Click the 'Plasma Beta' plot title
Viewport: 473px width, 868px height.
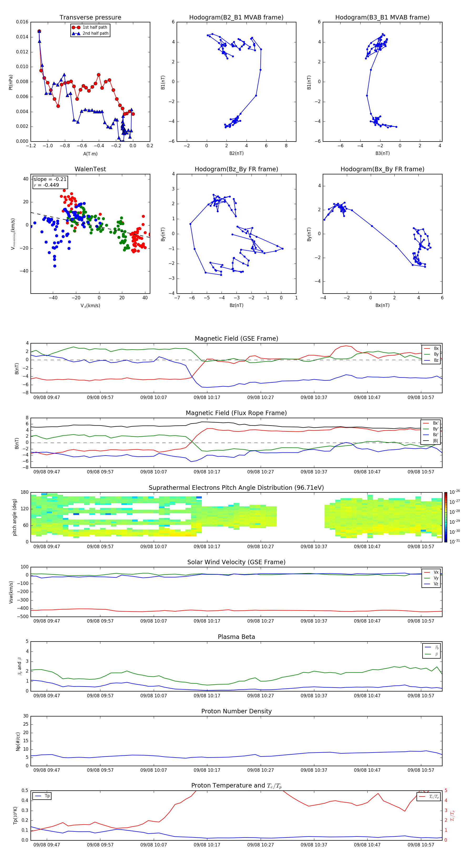coord(236,637)
